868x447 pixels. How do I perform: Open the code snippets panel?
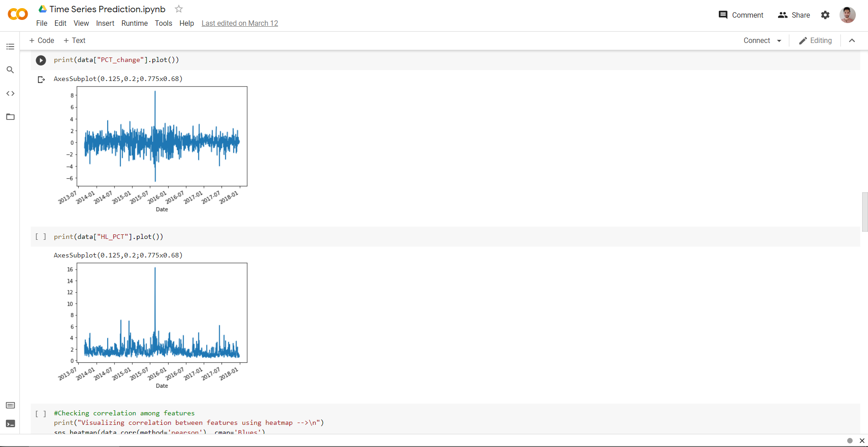coord(10,94)
